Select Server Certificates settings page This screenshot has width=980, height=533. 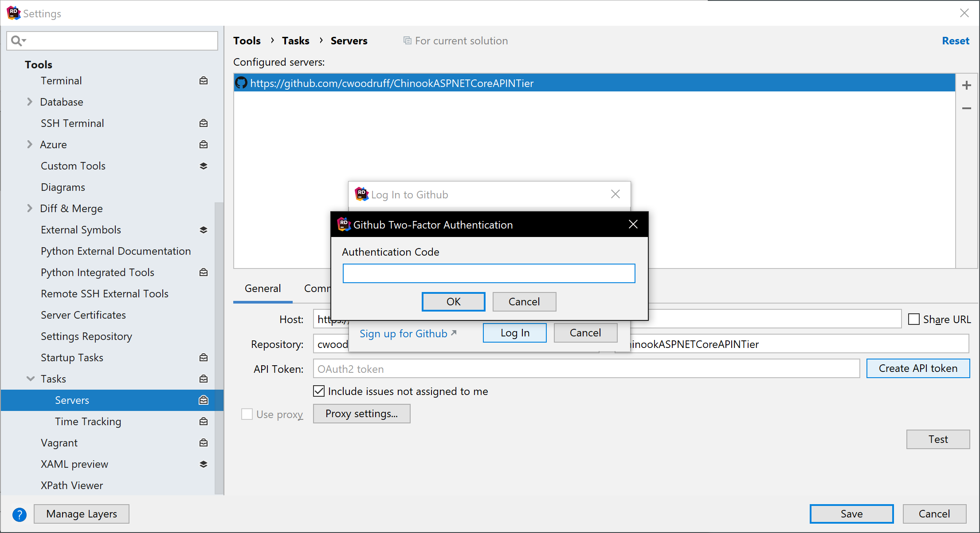(x=83, y=315)
